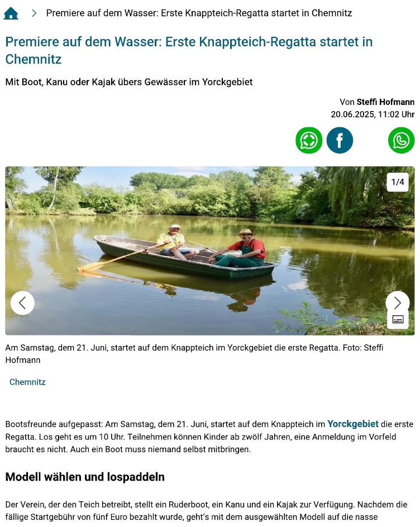Share the article via WhatsApp
Image resolution: width=420 pixels, height=527 pixels.
(401, 140)
